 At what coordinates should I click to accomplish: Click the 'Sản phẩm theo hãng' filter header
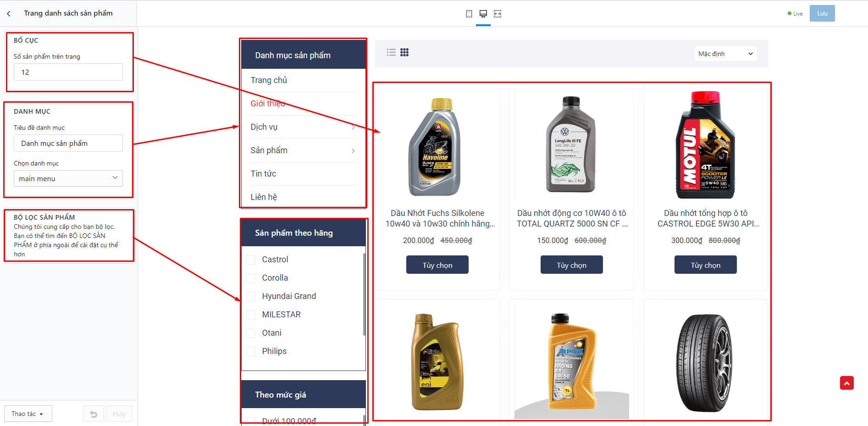pyautogui.click(x=304, y=233)
